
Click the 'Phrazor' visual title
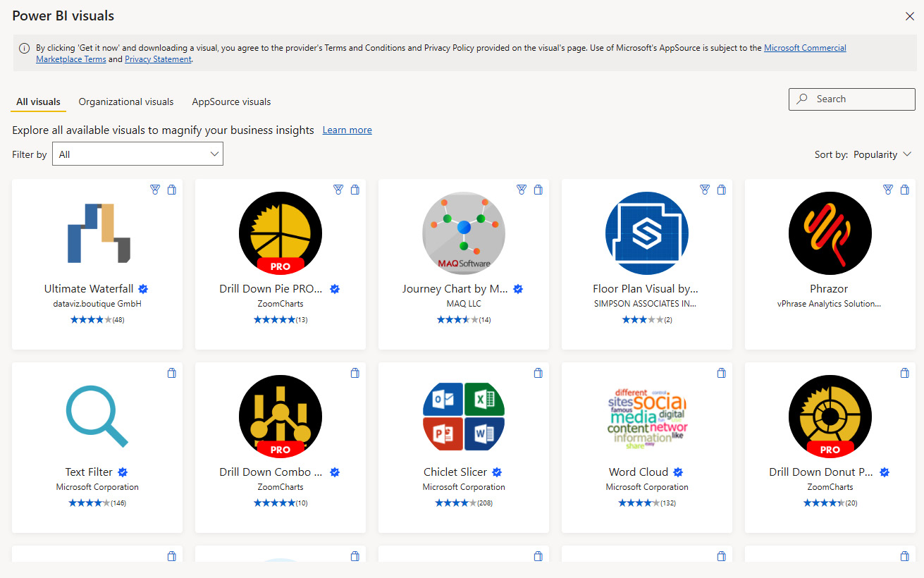click(829, 289)
